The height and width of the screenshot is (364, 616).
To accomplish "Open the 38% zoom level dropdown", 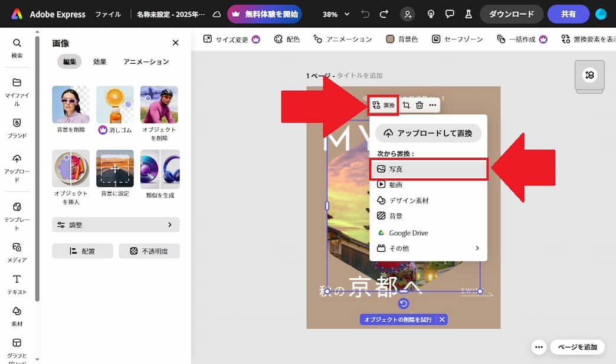I will coord(338,14).
